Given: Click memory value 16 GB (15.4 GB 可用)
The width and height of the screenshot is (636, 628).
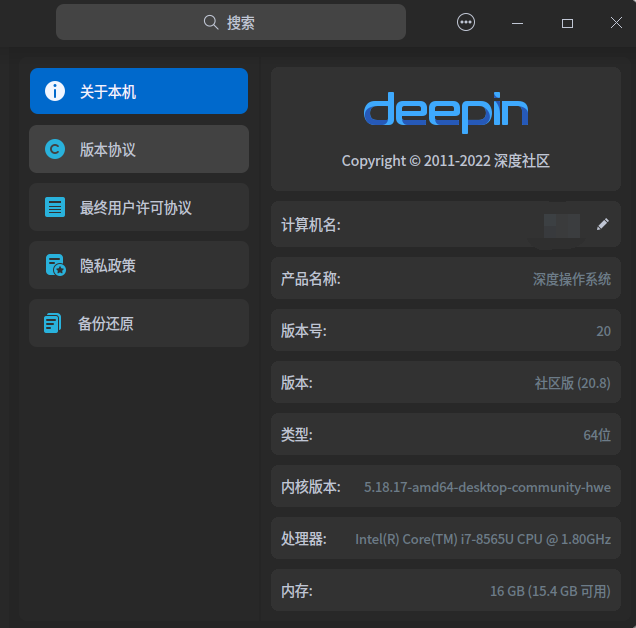Looking at the screenshot, I should point(550,591).
